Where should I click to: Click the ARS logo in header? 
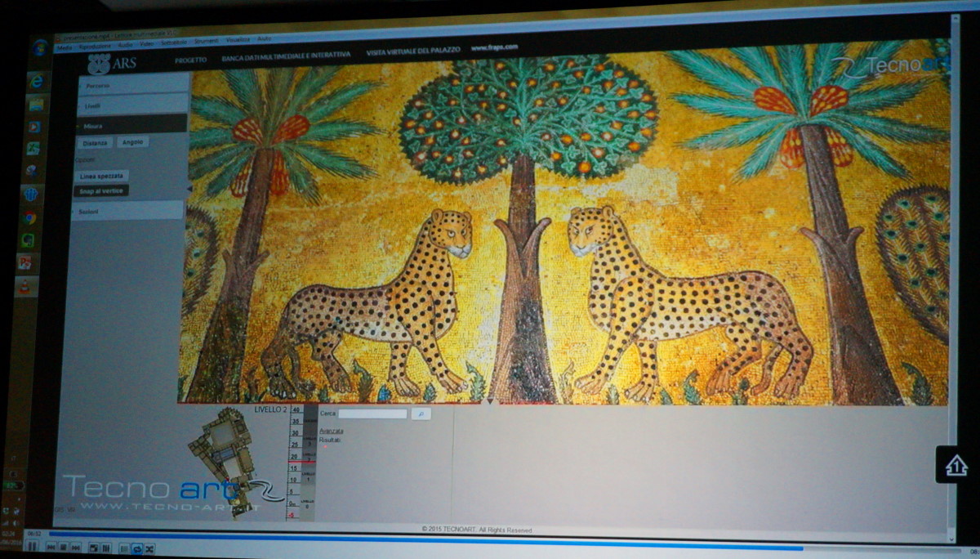(x=113, y=62)
